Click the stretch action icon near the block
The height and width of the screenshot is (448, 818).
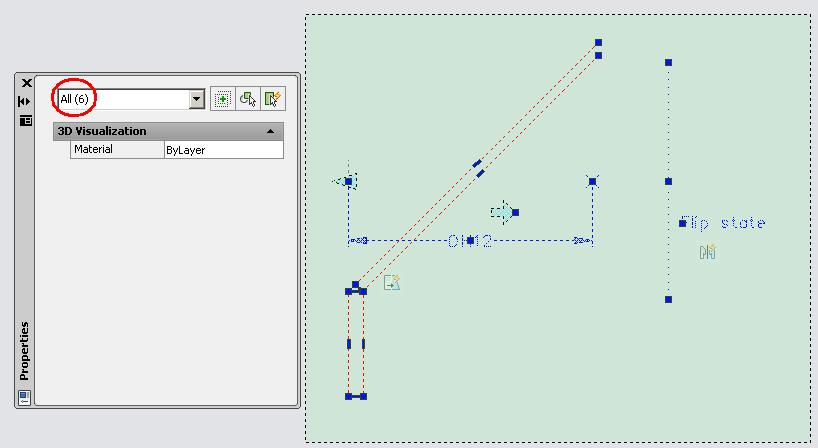pos(392,283)
